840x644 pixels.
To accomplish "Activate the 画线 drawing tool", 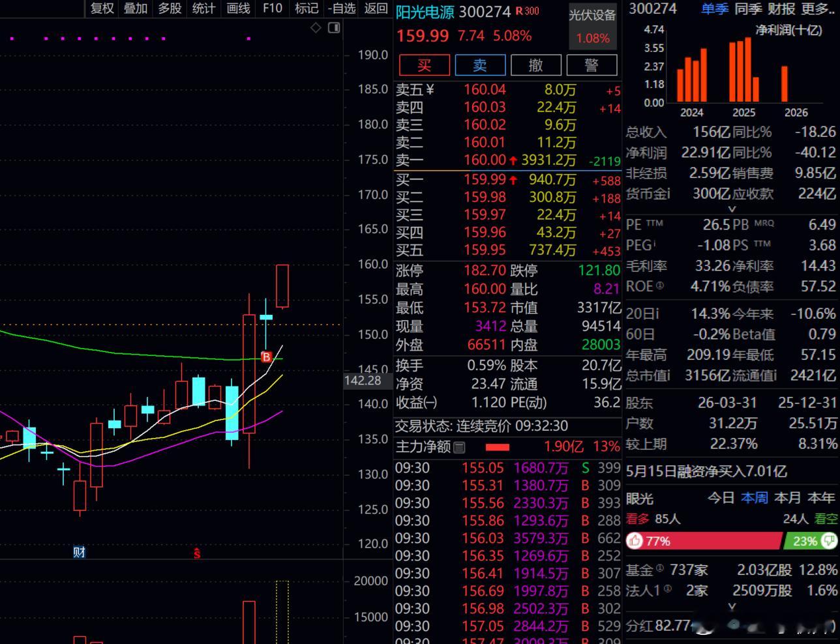I will [x=238, y=8].
